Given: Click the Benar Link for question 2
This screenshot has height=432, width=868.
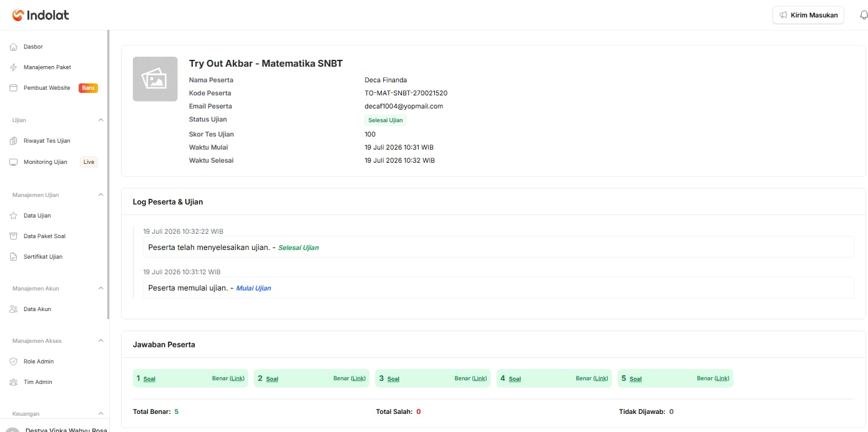Looking at the screenshot, I should (x=358, y=378).
